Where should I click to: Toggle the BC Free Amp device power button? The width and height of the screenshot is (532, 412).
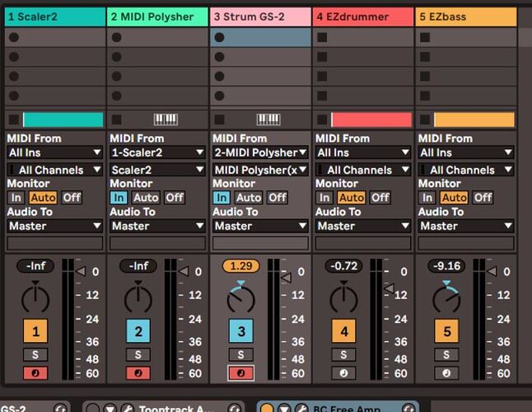point(267,408)
